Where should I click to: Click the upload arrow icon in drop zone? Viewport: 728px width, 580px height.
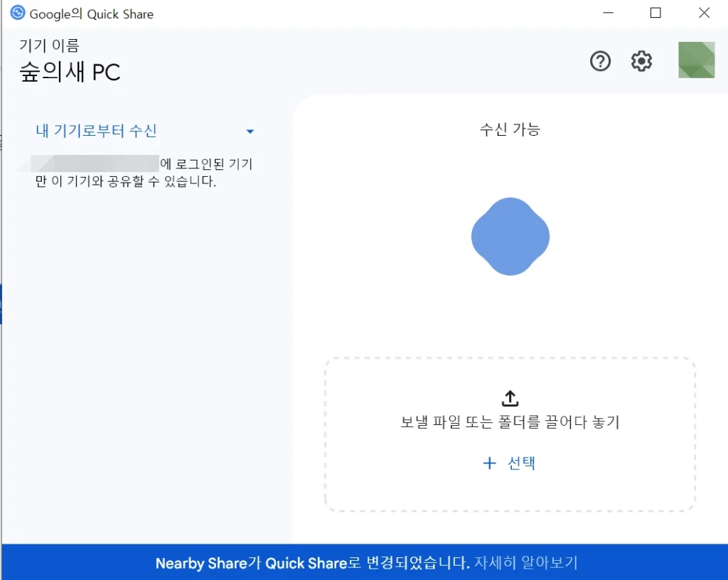pos(510,398)
